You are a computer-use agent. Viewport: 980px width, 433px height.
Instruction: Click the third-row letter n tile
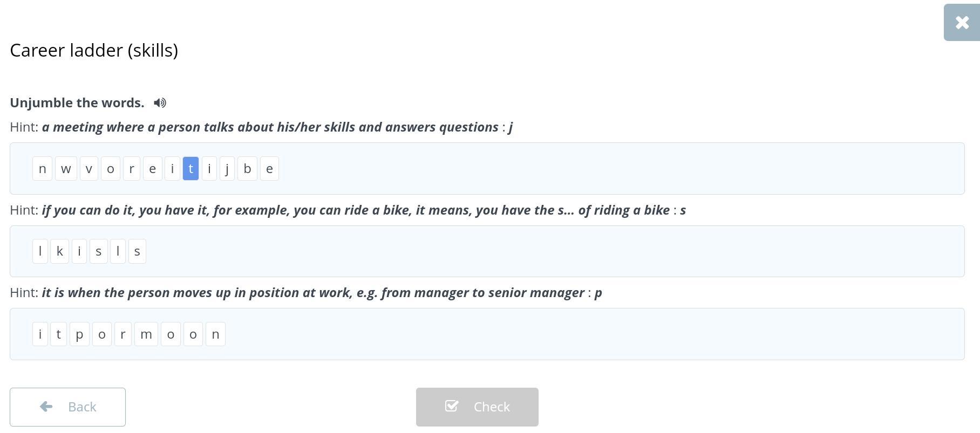[x=215, y=334]
